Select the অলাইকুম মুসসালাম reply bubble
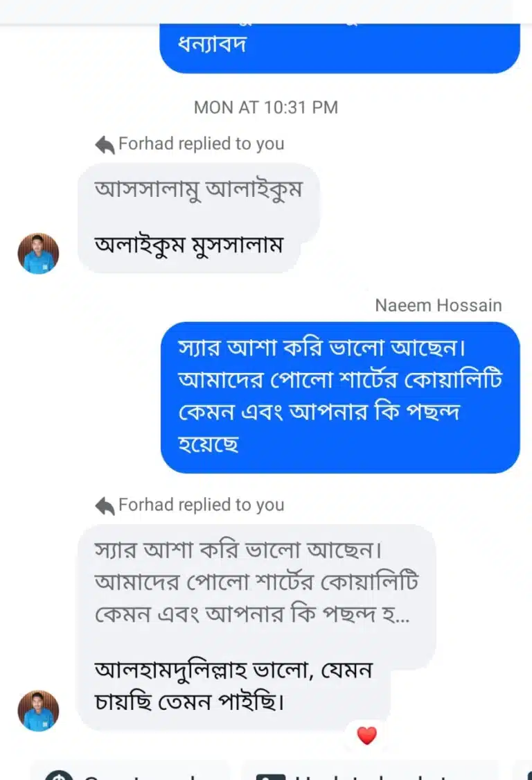Image resolution: width=532 pixels, height=780 pixels. (x=188, y=245)
